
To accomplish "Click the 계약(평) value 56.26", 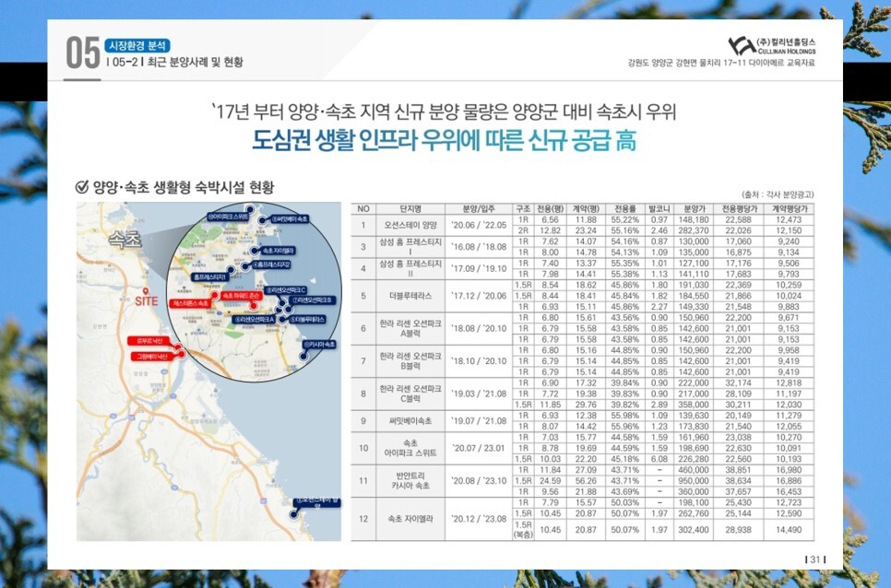I will [x=586, y=481].
